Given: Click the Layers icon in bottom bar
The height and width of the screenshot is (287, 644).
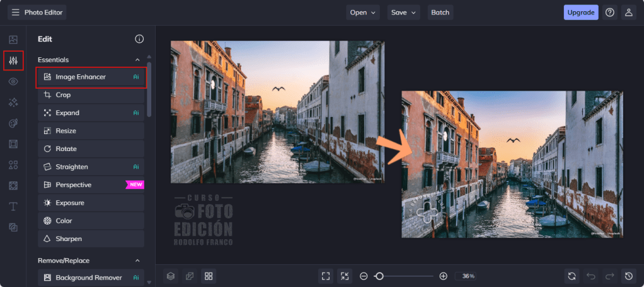Looking at the screenshot, I should coord(170,276).
